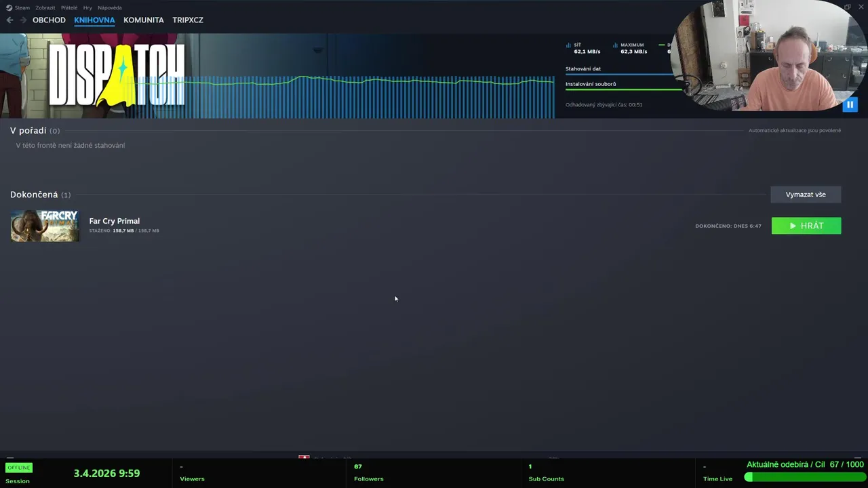This screenshot has height=488, width=868.
Task: Open the Přátelé menu
Action: [69, 7]
